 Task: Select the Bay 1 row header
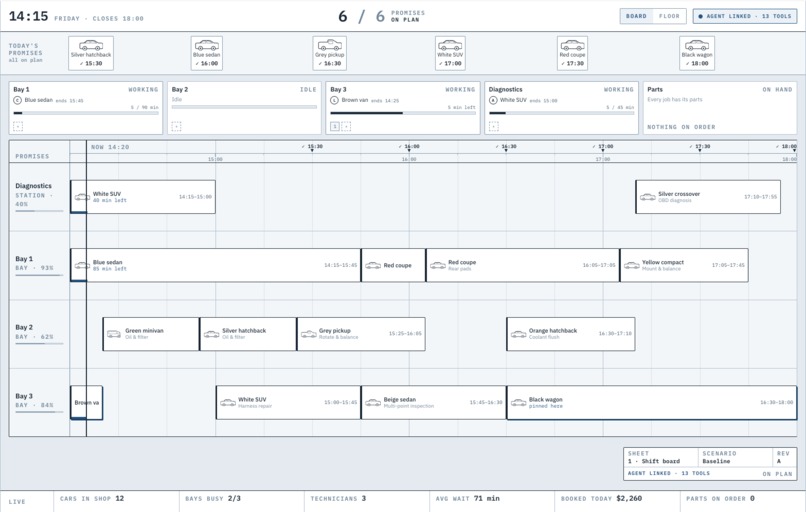39,265
